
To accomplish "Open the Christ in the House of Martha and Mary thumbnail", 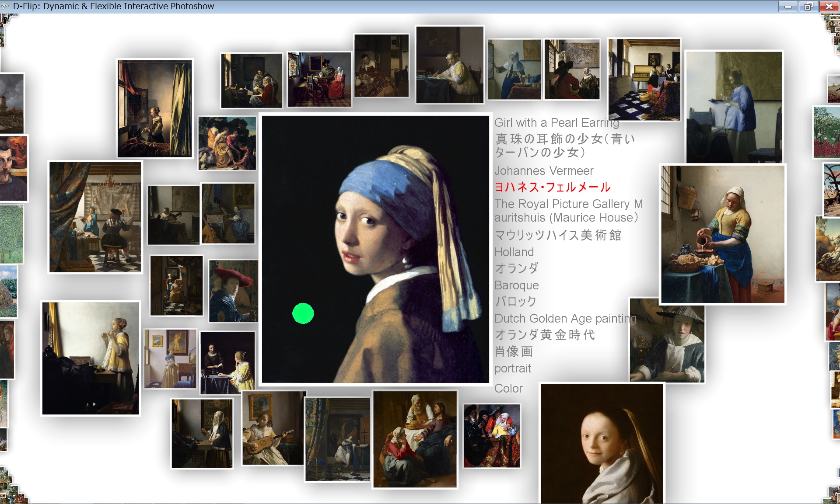I will [415, 439].
